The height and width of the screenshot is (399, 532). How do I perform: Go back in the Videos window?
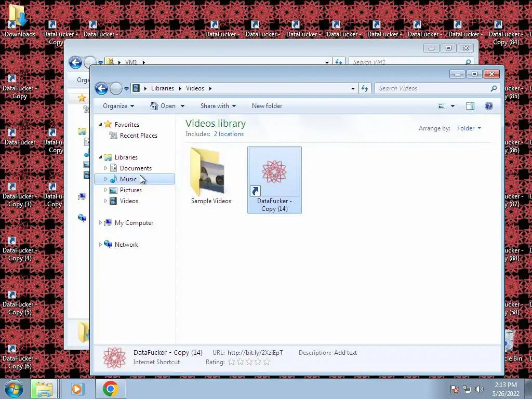(101, 88)
